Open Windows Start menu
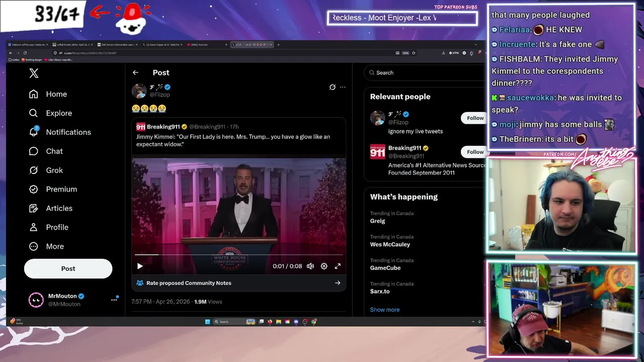Viewport: 644px width, 362px height. 207,322
